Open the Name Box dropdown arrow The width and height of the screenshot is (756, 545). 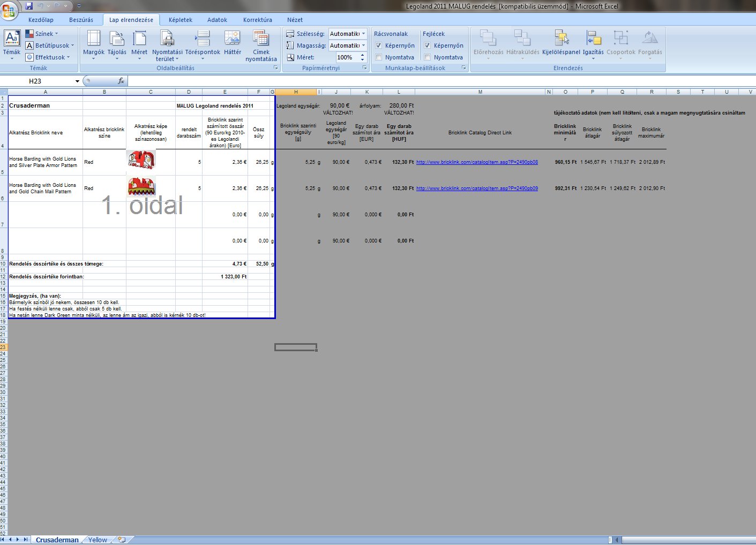(77, 81)
